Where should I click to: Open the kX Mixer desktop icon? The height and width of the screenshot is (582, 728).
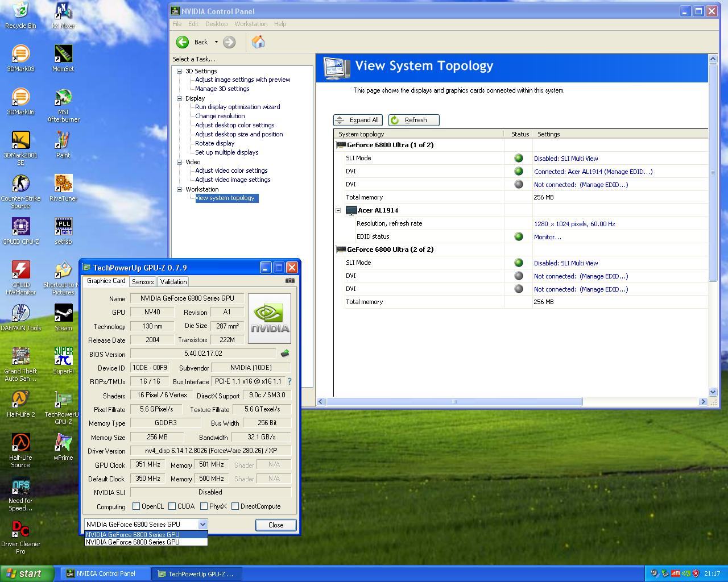(x=63, y=15)
